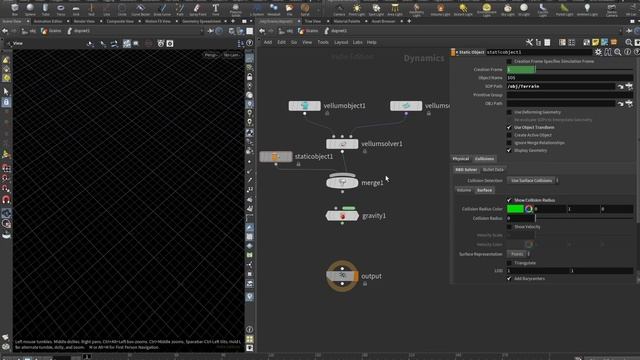Uncheck Display Geometry
The image size is (640, 360).
point(509,151)
